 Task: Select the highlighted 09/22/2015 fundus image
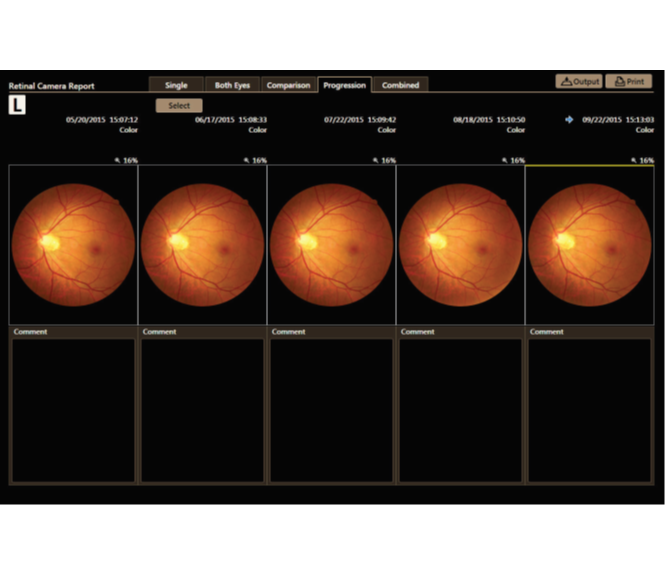point(590,245)
